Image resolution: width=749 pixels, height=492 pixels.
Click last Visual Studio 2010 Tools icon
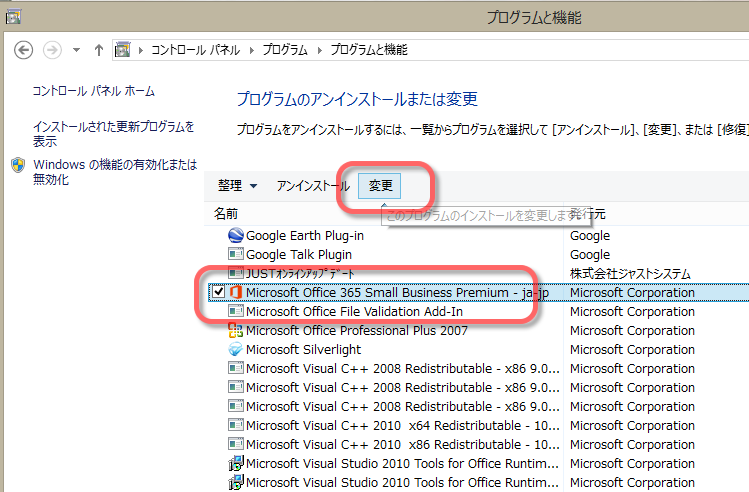tap(236, 482)
